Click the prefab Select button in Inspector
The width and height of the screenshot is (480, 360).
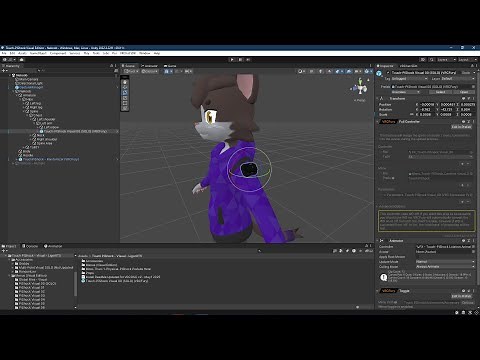[x=440, y=92]
